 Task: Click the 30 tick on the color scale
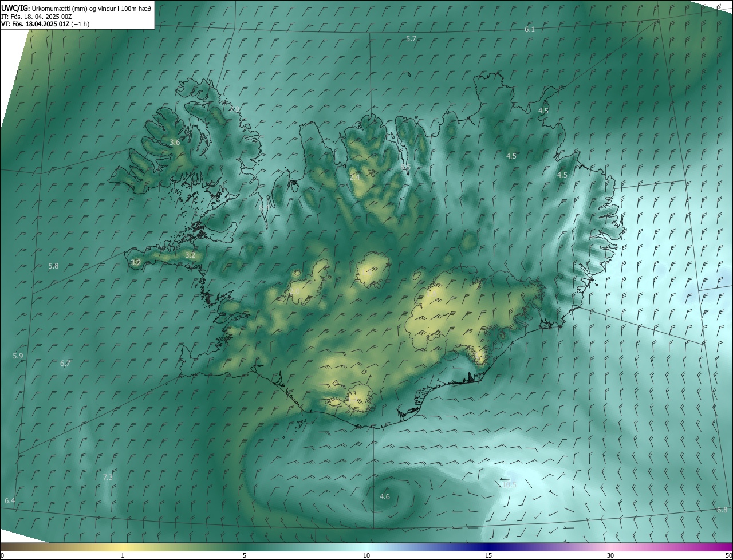[x=610, y=555]
